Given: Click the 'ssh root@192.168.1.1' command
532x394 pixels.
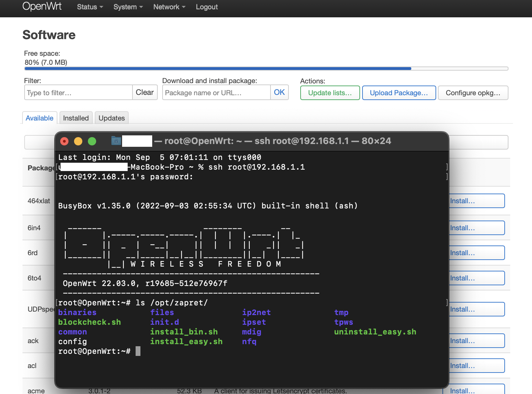Looking at the screenshot, I should click(257, 167).
